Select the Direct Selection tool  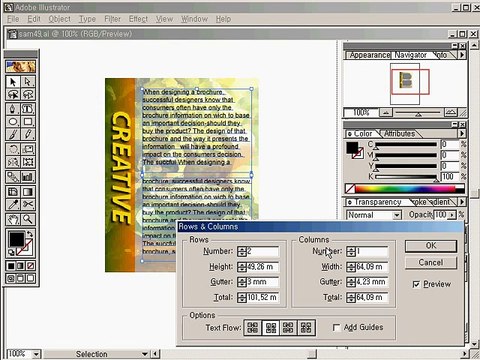pos(28,82)
